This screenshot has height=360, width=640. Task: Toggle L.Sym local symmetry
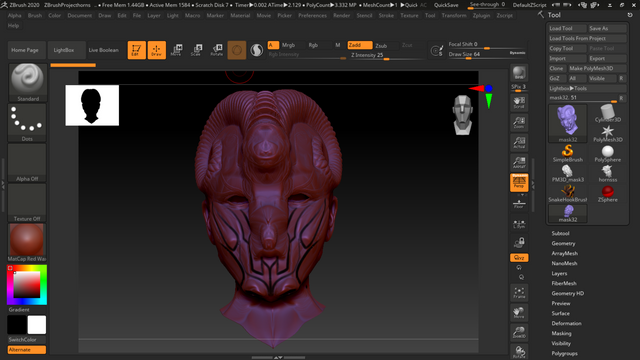tap(519, 224)
